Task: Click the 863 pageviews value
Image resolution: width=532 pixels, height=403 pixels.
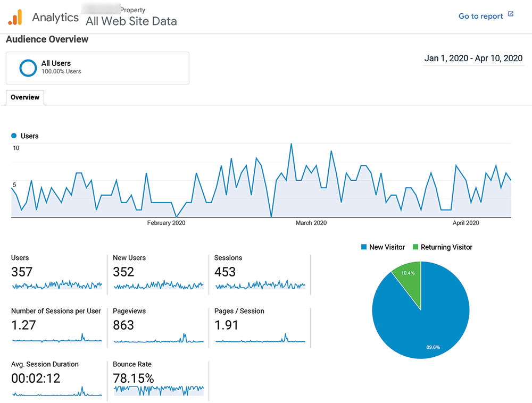Action: pyautogui.click(x=123, y=325)
